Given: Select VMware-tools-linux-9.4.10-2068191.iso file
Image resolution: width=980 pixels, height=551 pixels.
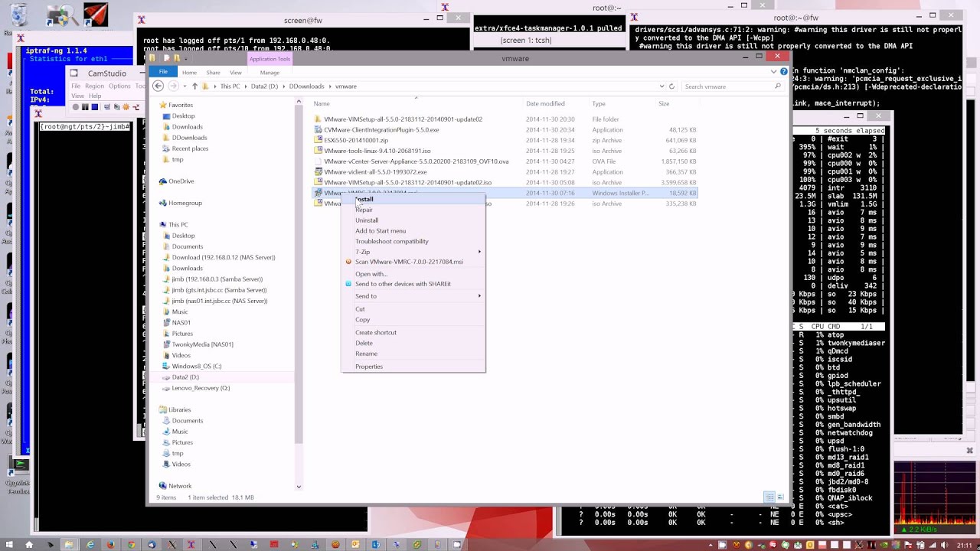Looking at the screenshot, I should coord(377,151).
